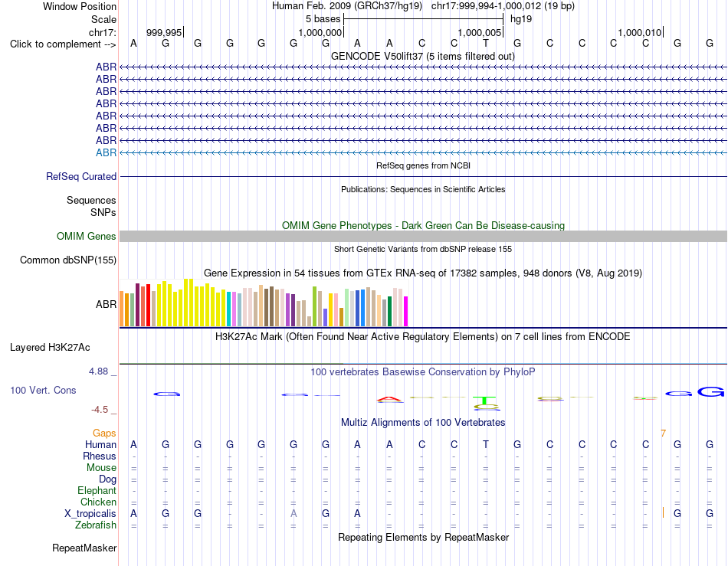Click the RepeatMasker track label
The height and width of the screenshot is (566, 728).
point(84,548)
